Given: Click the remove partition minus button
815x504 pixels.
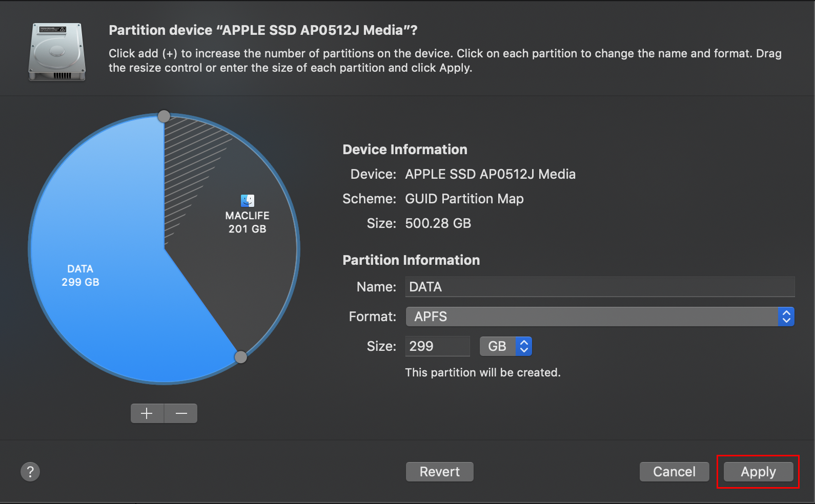Looking at the screenshot, I should coord(181,413).
